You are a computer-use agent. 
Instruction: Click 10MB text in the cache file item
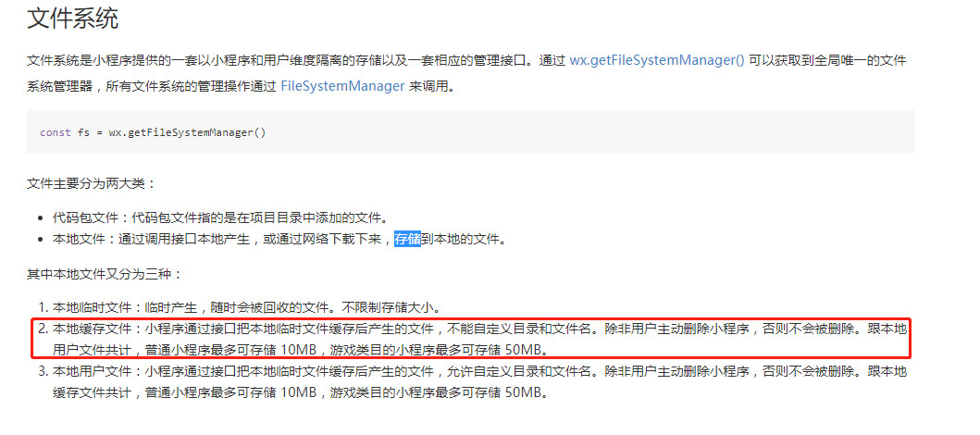(298, 348)
